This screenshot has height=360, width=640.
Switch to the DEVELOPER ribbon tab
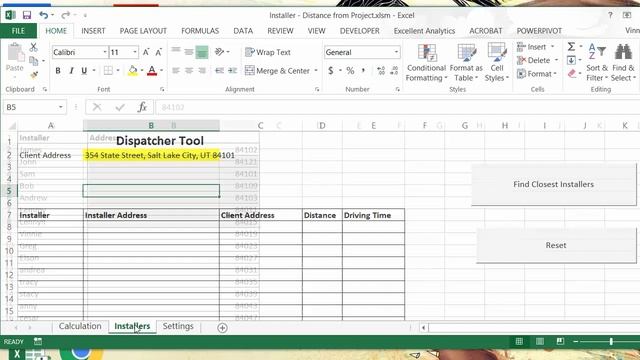[360, 31]
